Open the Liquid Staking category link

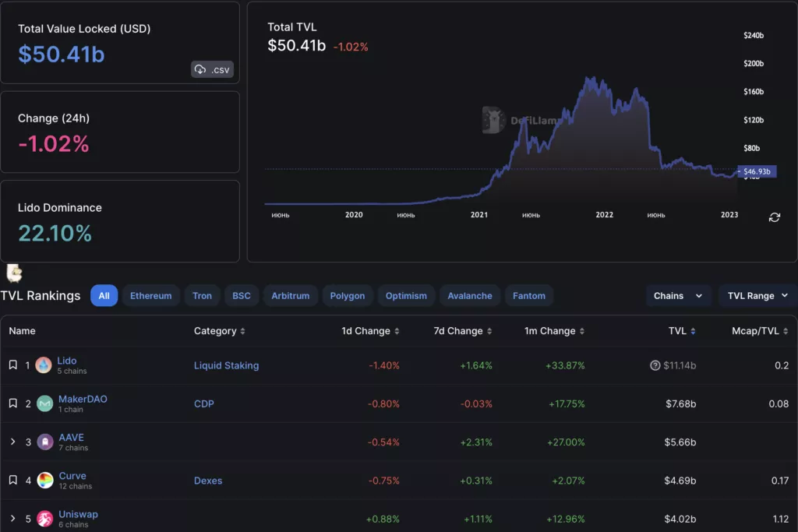pyautogui.click(x=226, y=365)
